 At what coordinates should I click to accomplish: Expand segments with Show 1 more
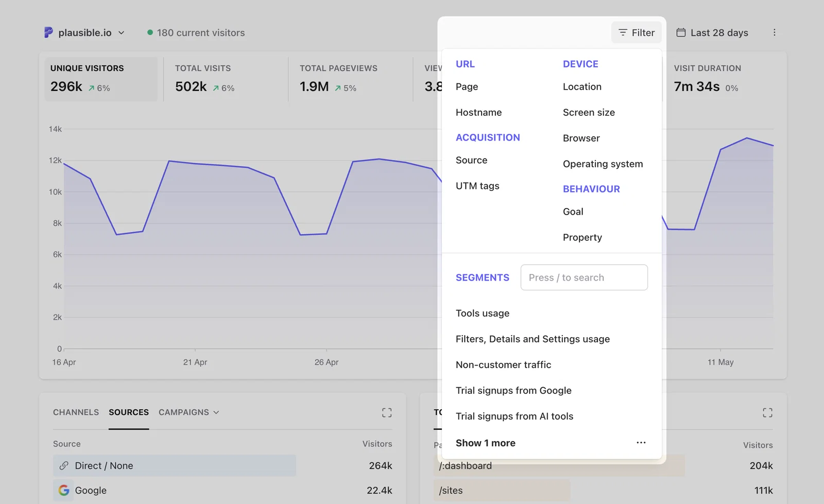coord(486,443)
